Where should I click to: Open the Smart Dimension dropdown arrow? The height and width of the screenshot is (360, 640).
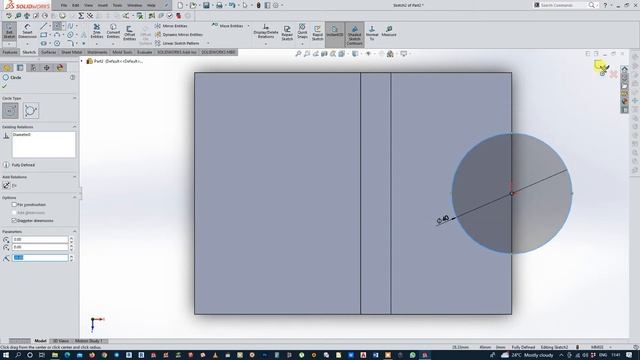(27, 44)
